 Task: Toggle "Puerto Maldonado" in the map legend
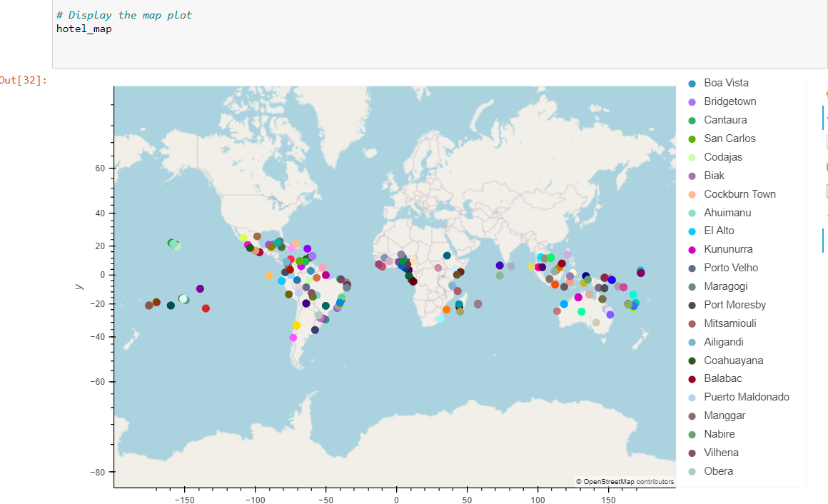pyautogui.click(x=747, y=397)
